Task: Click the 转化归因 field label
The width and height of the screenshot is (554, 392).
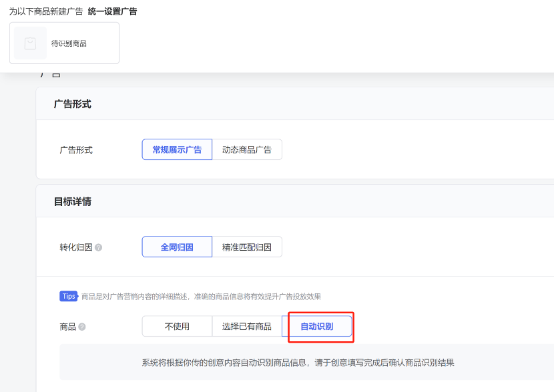Action: [76, 247]
